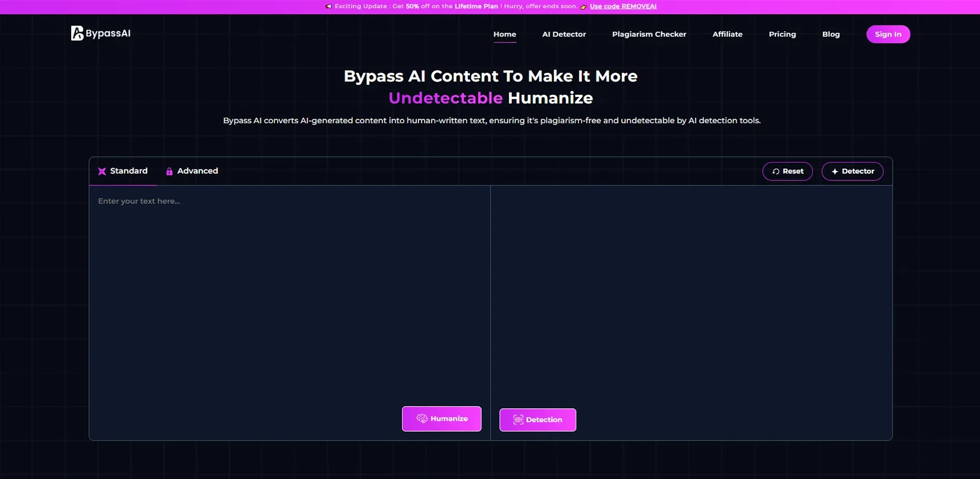
Task: Click the BypassAI logo icon
Action: 77,33
